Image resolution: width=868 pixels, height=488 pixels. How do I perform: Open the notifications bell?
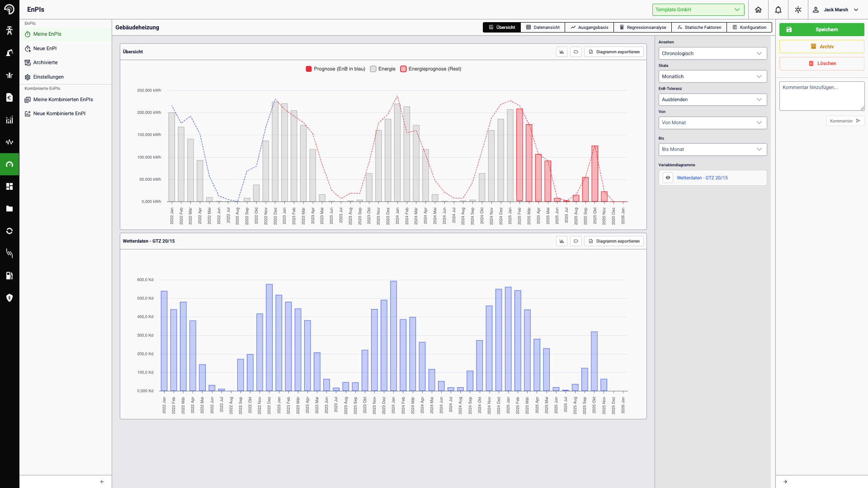click(x=778, y=9)
